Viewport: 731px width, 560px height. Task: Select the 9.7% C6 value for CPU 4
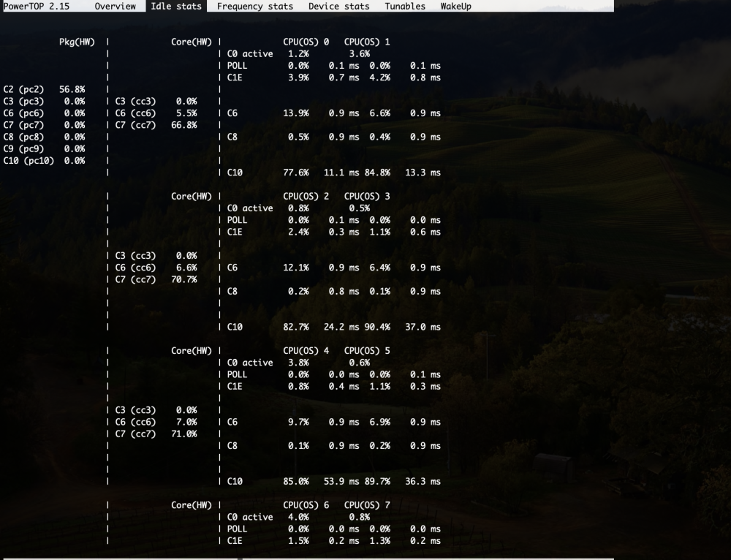point(298,422)
